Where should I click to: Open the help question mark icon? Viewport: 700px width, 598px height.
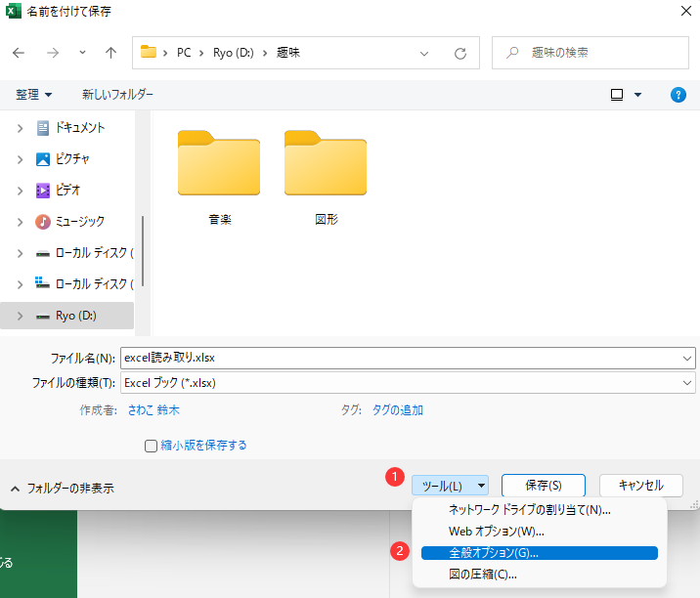pos(678,95)
